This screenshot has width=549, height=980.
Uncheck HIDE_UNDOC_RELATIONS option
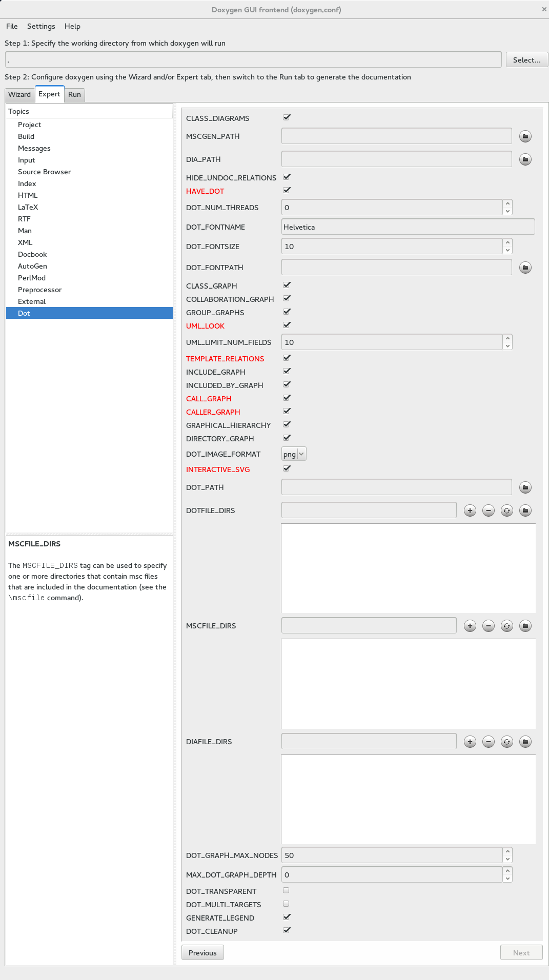[287, 177]
